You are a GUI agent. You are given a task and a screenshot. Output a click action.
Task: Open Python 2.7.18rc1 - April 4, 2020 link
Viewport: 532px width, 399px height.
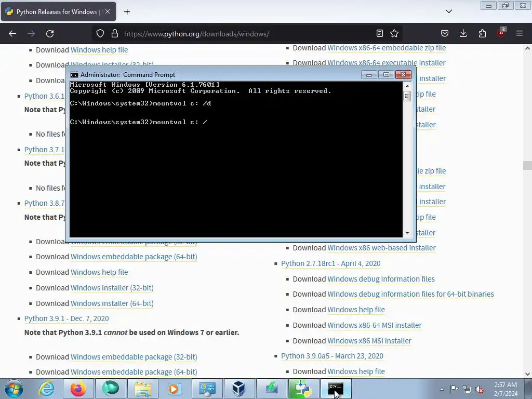coord(331,263)
